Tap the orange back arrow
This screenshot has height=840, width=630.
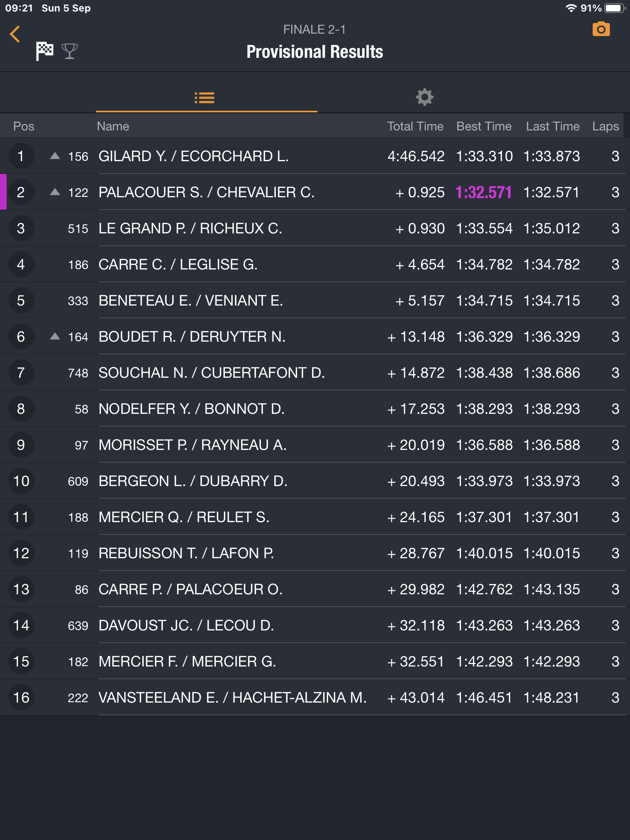coord(15,34)
